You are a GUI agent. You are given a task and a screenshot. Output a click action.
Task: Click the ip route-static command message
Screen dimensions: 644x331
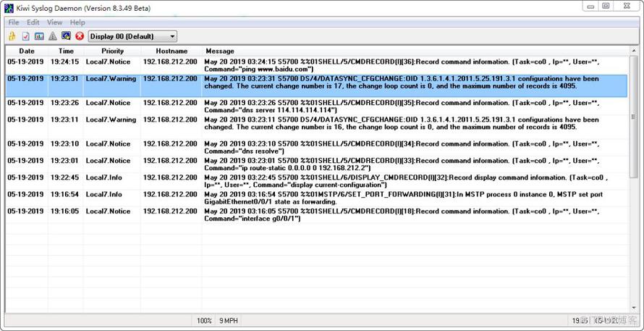point(402,164)
